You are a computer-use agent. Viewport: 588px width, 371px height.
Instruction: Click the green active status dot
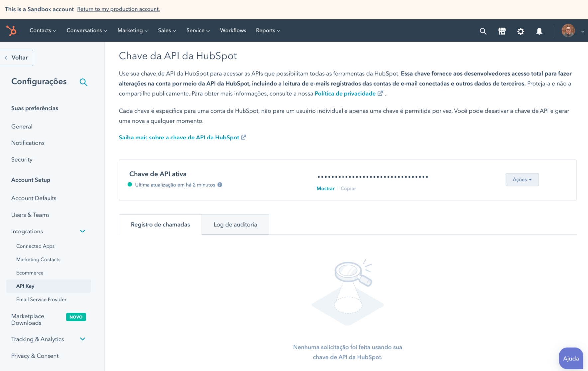click(x=130, y=184)
